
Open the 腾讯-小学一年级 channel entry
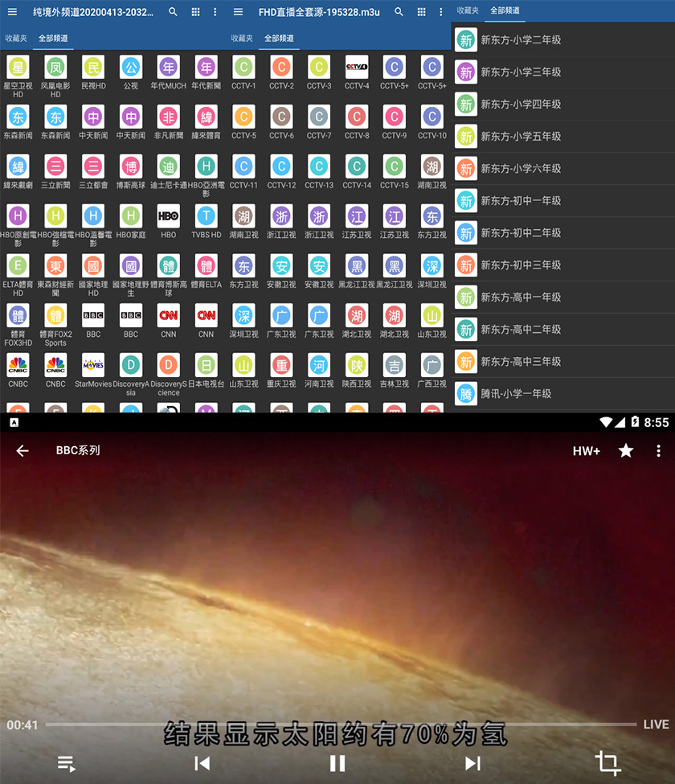click(515, 393)
